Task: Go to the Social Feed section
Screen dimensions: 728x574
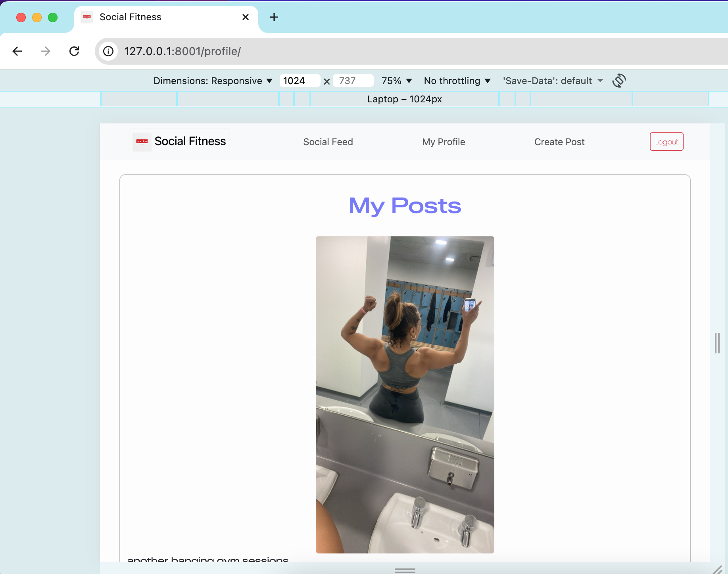Action: click(x=328, y=142)
